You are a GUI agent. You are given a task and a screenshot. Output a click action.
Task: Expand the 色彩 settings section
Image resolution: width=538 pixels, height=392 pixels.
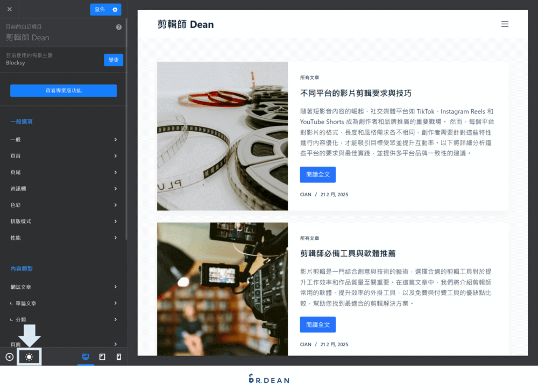click(x=63, y=204)
